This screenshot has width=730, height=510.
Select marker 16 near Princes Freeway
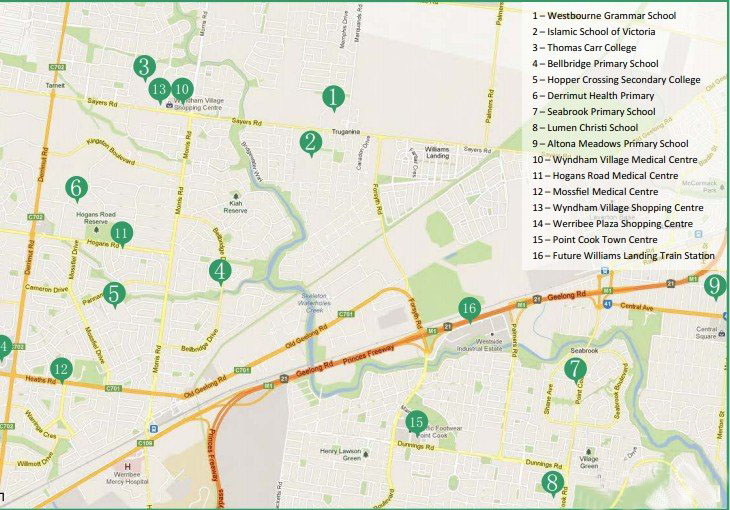coord(470,308)
